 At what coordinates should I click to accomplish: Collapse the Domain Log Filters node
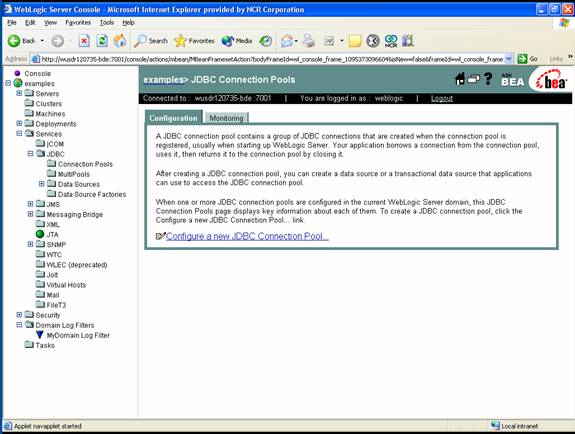point(19,325)
